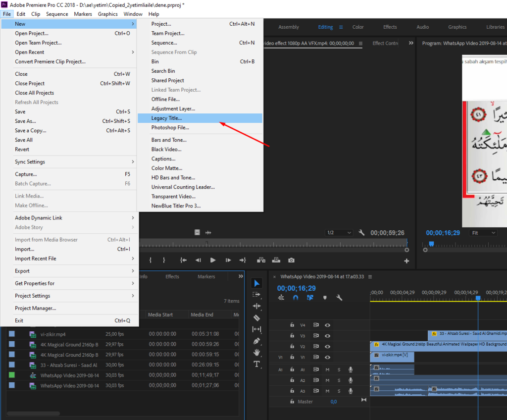This screenshot has height=420, width=507.
Task: Step forward one frame in Source monitor
Action: coord(228,260)
